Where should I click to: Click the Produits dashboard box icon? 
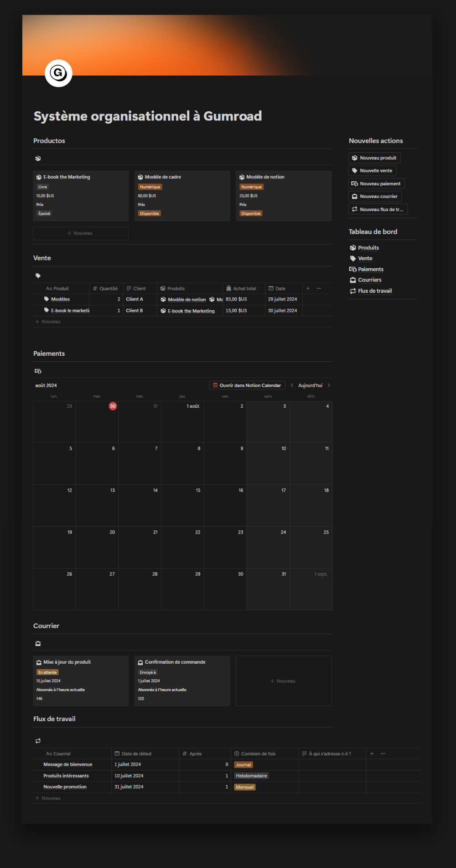tap(353, 248)
